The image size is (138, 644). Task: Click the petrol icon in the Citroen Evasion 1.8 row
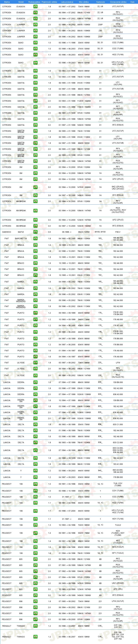point(35,7)
